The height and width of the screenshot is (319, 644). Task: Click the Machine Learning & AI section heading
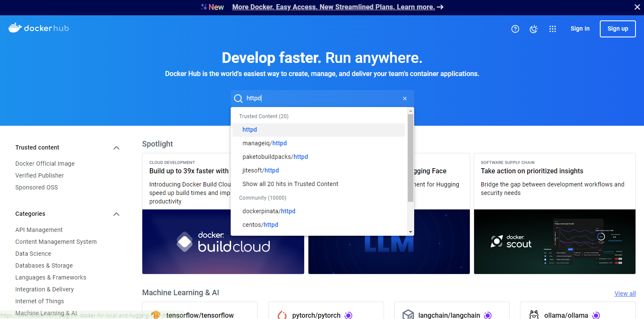click(181, 293)
